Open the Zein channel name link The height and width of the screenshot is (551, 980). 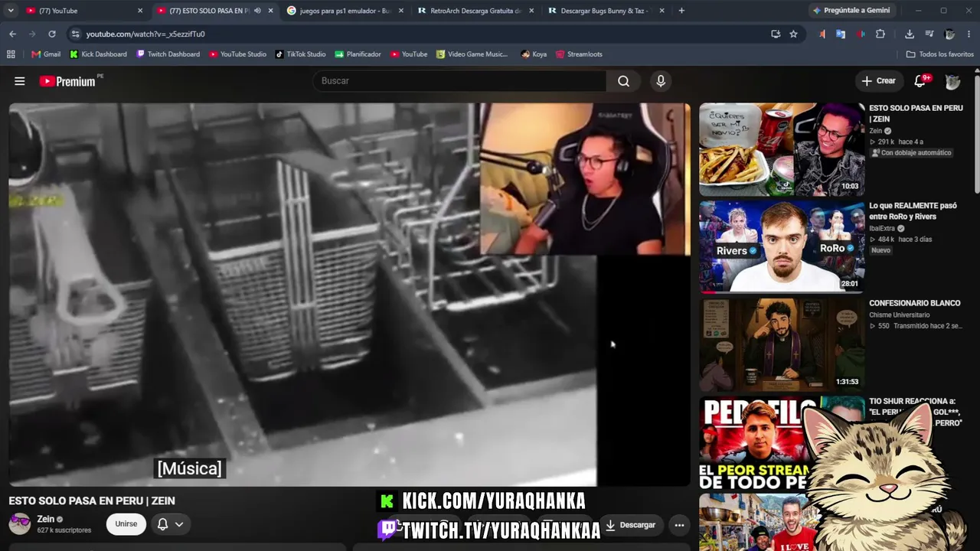coord(46,519)
